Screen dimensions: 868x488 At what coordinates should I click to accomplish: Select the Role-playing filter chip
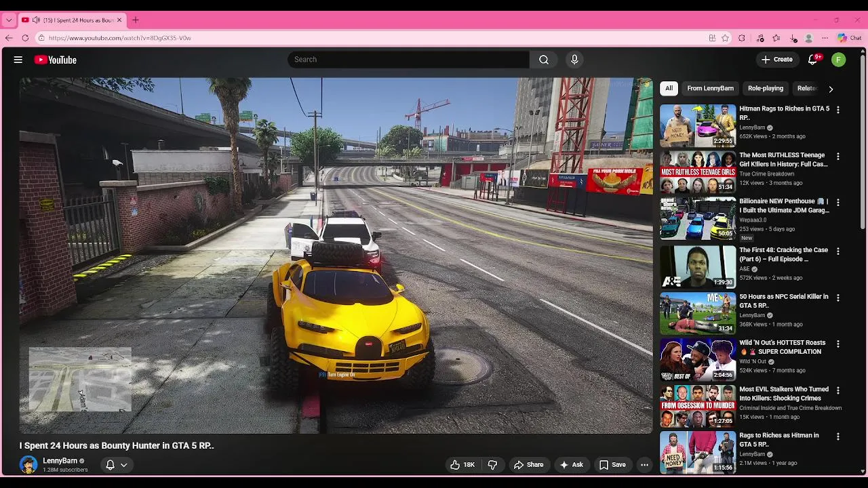[766, 88]
